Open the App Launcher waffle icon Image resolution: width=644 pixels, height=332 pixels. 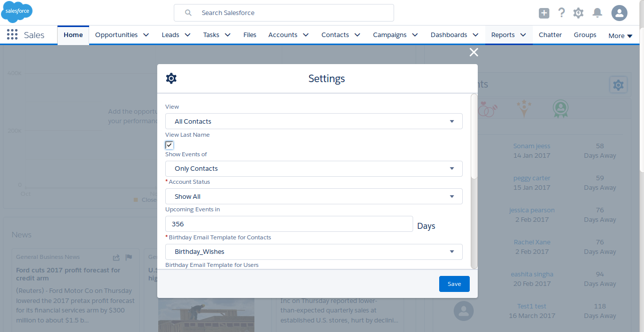[x=12, y=34]
